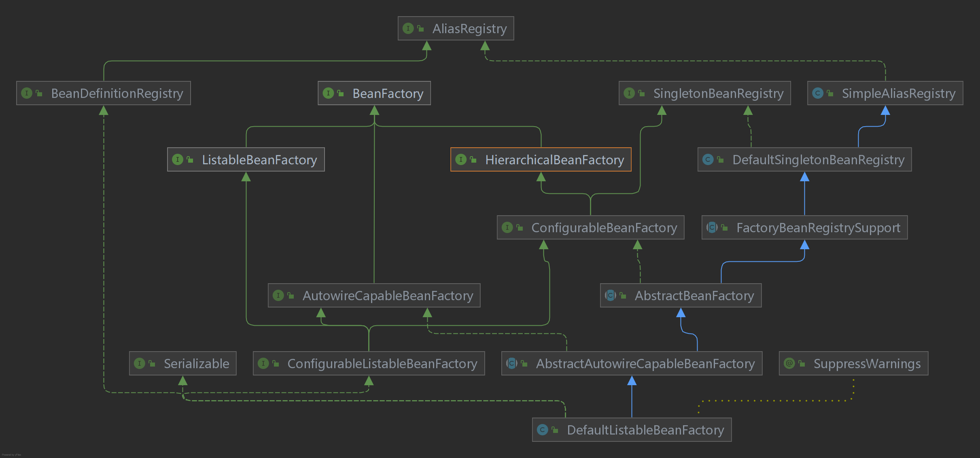Click the class icon of SimpleAliasRegistry node
Image resolution: width=980 pixels, height=458 pixels.
(x=818, y=93)
